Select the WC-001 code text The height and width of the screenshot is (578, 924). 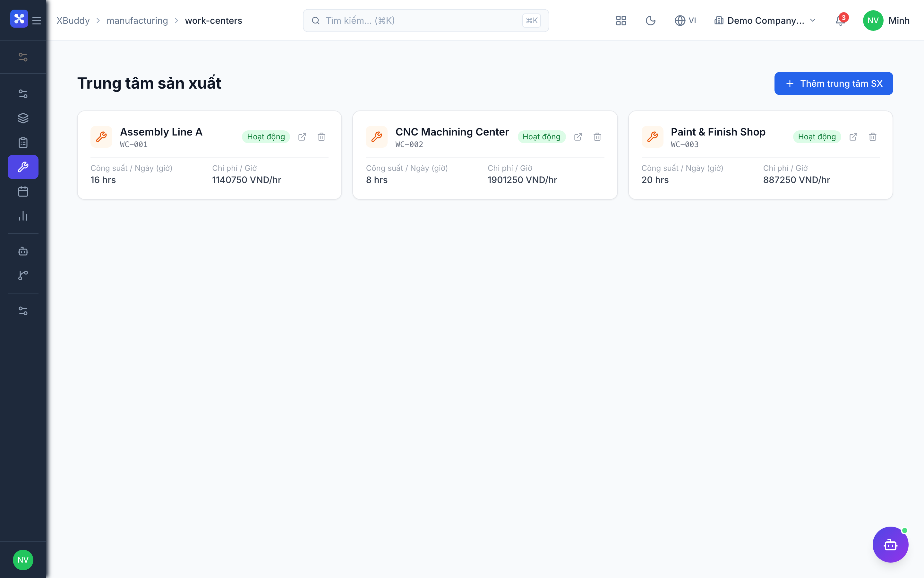[134, 144]
